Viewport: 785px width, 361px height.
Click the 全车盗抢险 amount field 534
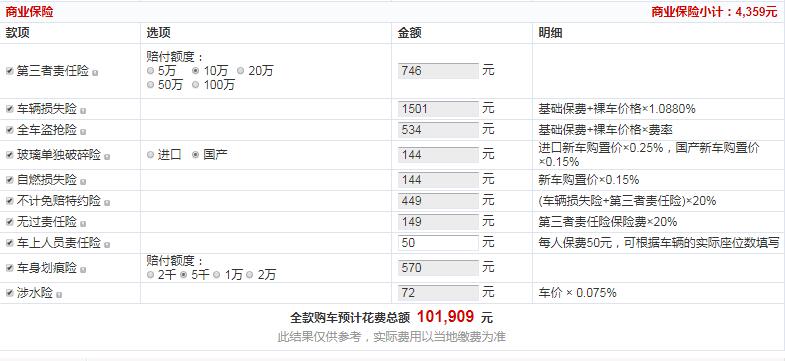coord(439,130)
